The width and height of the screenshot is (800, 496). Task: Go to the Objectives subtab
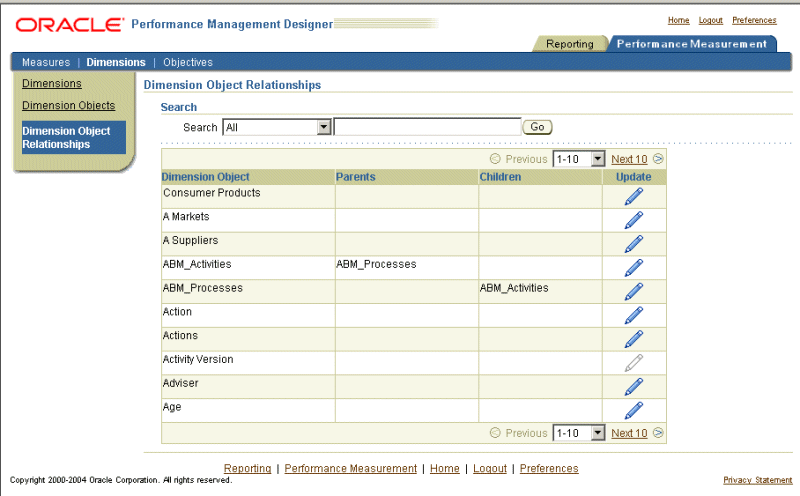click(188, 62)
